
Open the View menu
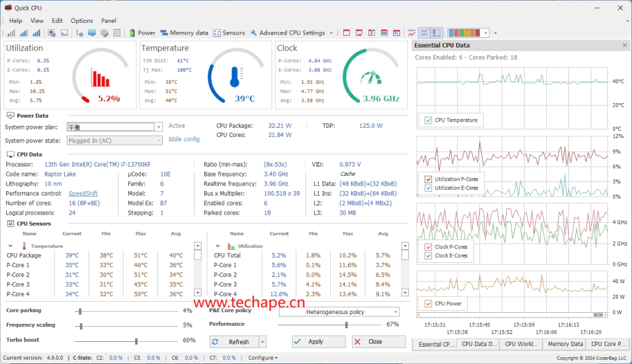pyautogui.click(x=36, y=20)
